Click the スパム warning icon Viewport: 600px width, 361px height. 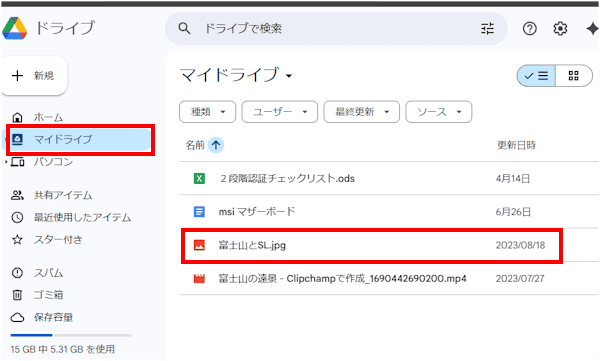point(17,273)
